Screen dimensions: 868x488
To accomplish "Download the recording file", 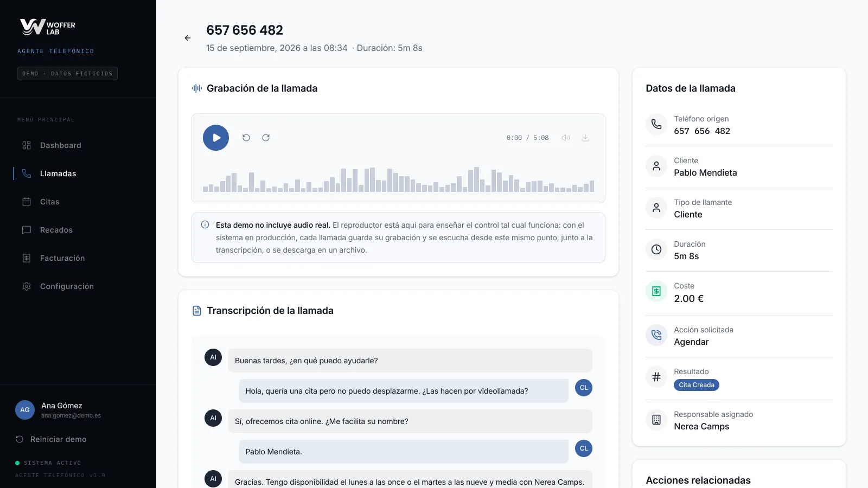I will (585, 138).
